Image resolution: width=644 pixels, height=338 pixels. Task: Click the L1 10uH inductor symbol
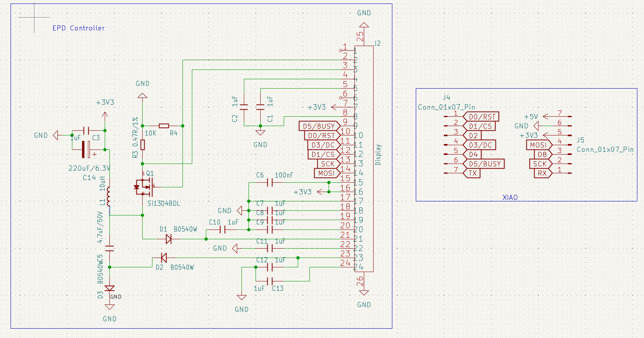(x=109, y=196)
